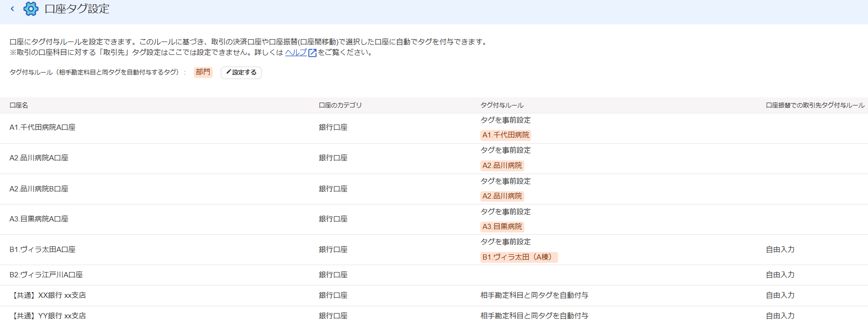
Task: Open the A2.品川病院A口座 account row
Action: (434, 158)
